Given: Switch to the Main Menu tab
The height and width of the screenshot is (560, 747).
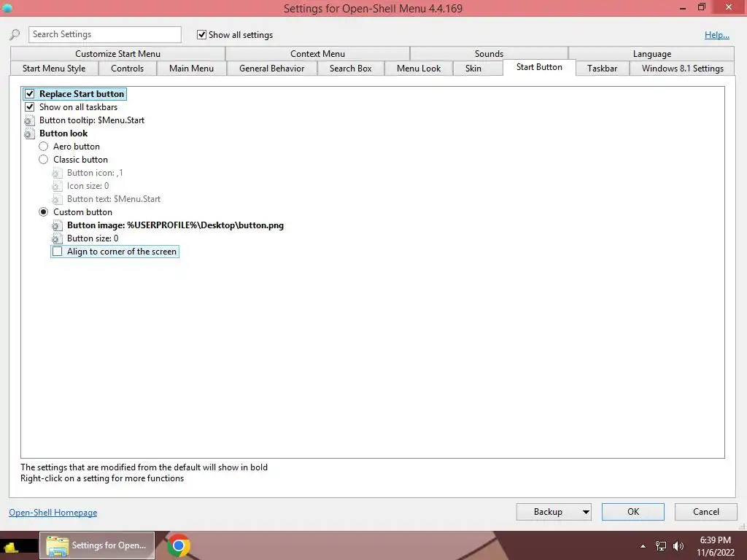Looking at the screenshot, I should click(x=192, y=69).
